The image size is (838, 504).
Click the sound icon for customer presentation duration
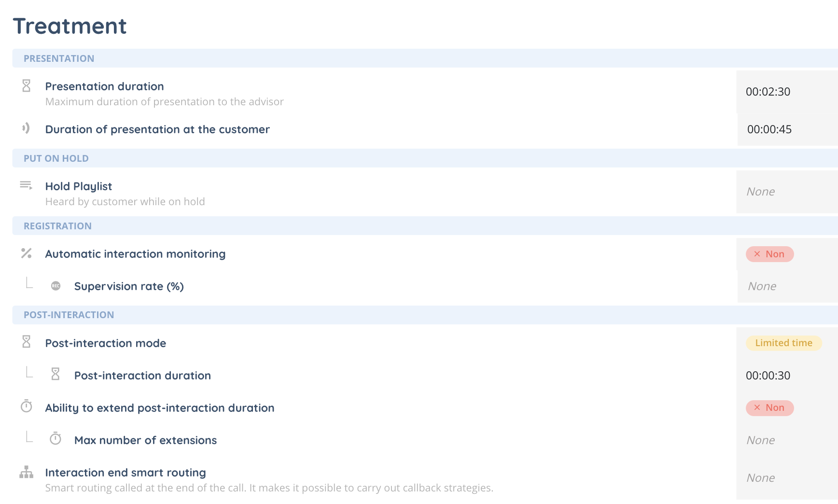[x=26, y=128]
